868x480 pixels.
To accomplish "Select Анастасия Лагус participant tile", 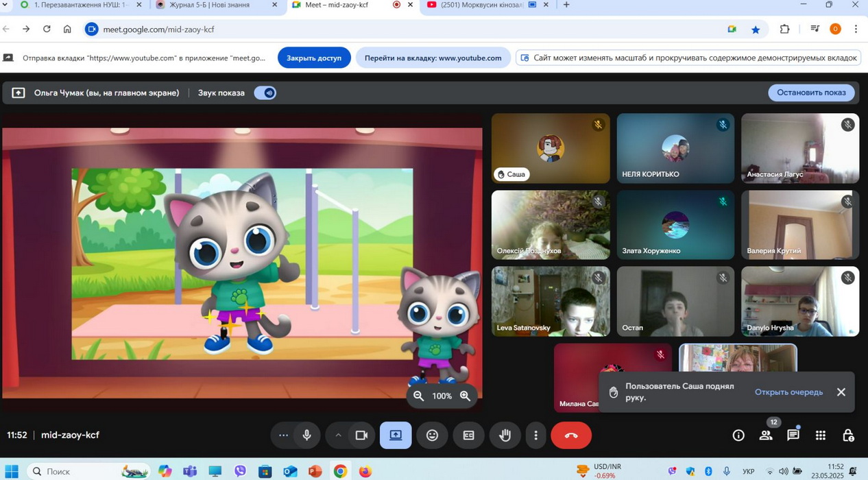I will point(800,148).
